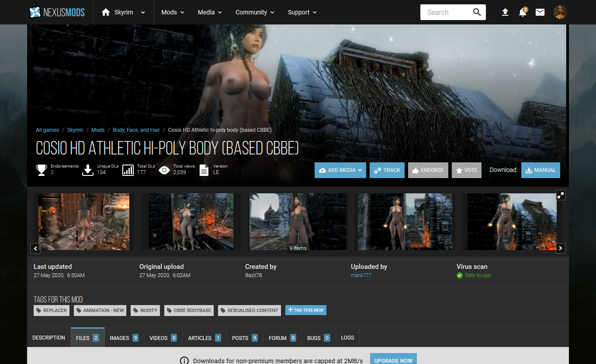
Task: Open the thumbnail showing the wooden door
Action: click(x=84, y=222)
